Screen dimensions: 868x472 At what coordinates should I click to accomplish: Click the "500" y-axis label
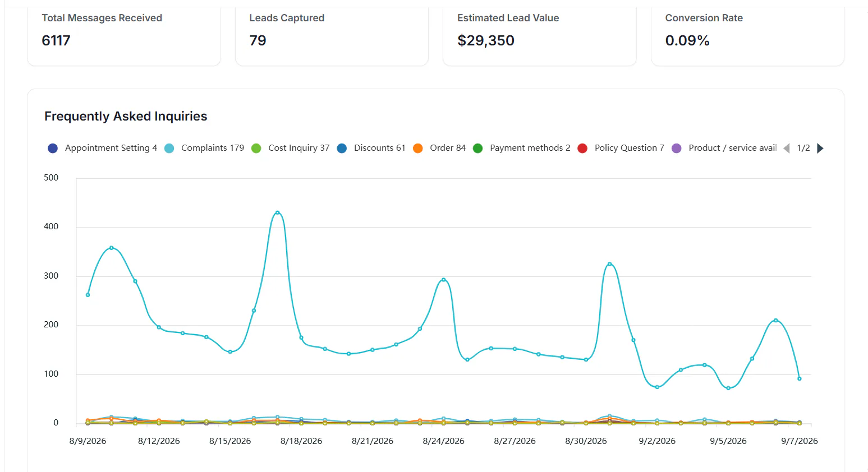51,178
